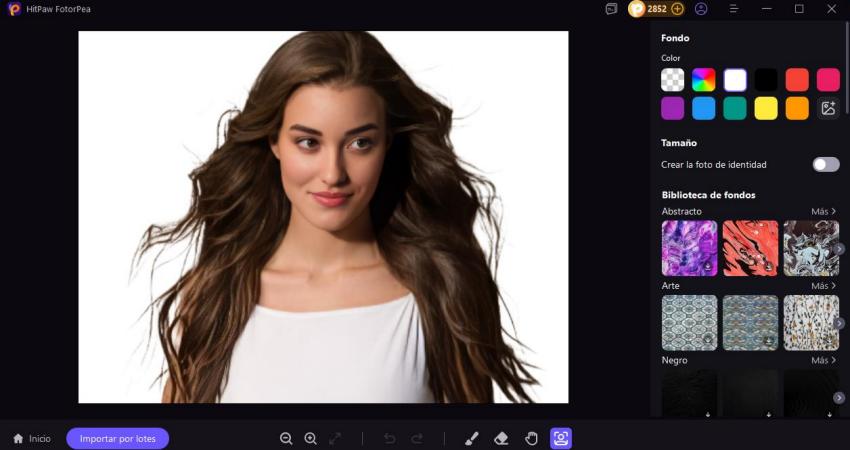This screenshot has width=850, height=450.
Task: Expand 'Más' next to Abstracto
Action: coord(823,212)
